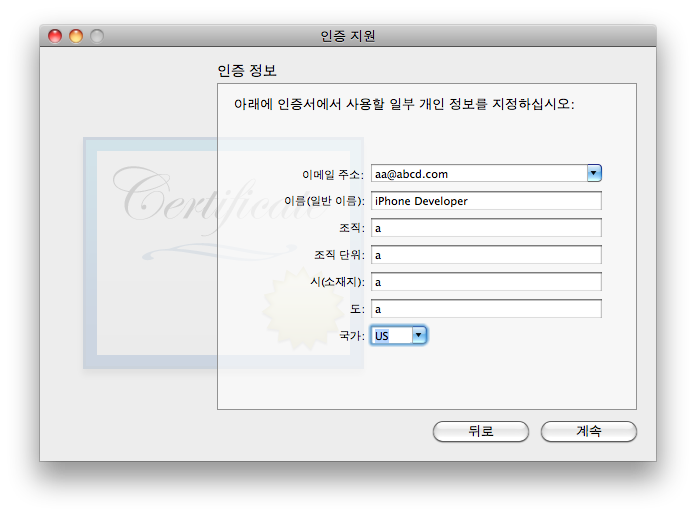Click the name field containing iPhone Developer
This screenshot has height=516, width=696.
(x=486, y=201)
